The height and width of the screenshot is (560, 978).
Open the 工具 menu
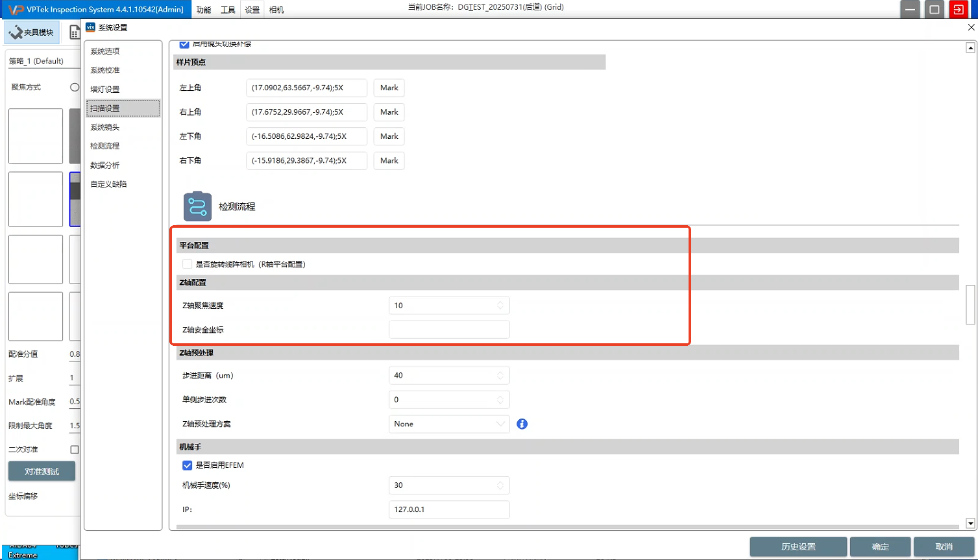(228, 10)
